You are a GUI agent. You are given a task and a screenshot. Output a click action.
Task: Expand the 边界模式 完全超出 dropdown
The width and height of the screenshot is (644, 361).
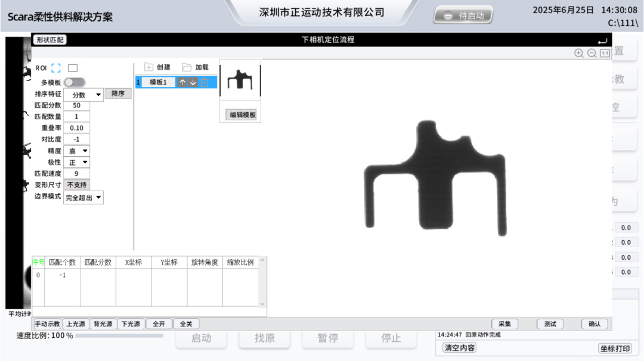tap(83, 197)
